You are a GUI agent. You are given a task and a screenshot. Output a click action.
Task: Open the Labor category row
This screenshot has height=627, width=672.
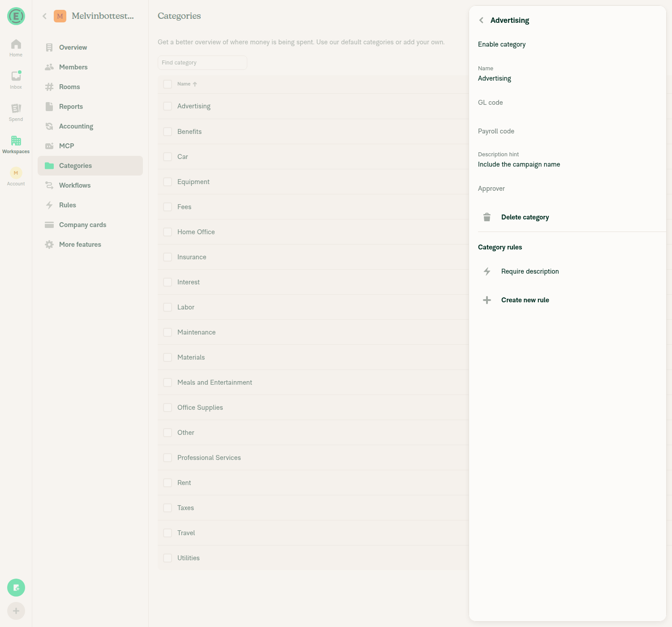(313, 307)
